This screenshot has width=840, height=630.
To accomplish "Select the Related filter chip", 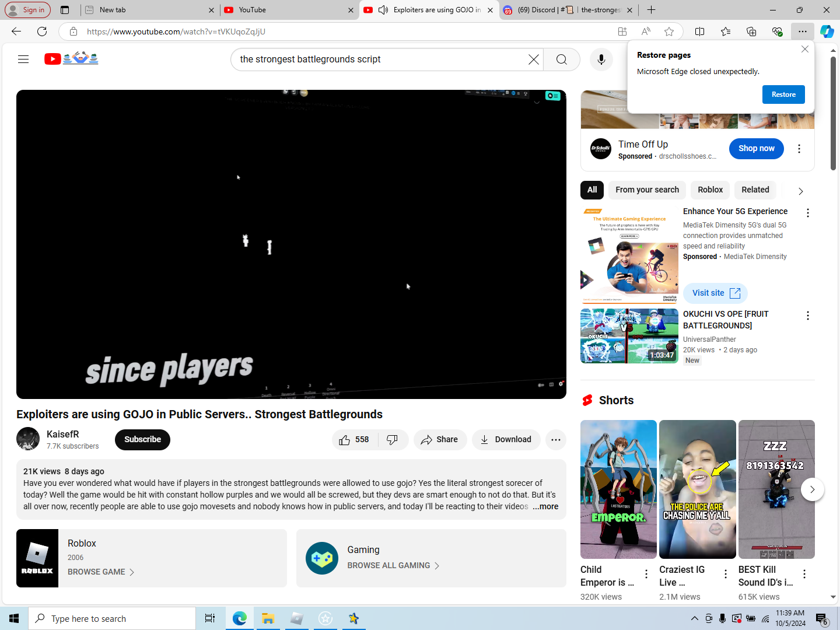I will pyautogui.click(x=755, y=190).
